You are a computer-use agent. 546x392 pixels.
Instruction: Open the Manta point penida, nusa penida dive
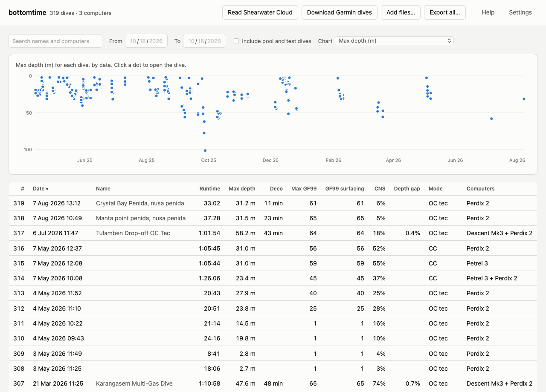tap(141, 218)
